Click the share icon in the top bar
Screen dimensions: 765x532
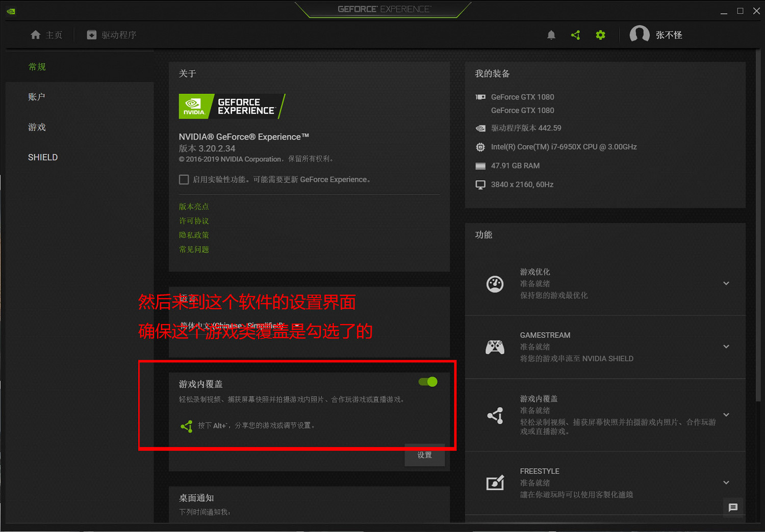click(576, 35)
